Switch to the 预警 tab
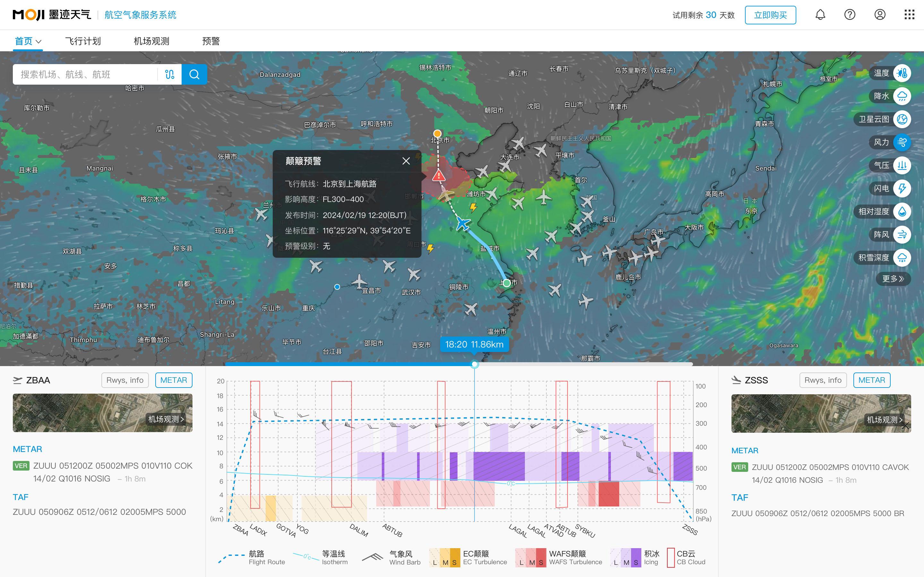Viewport: 924px width, 577px height. (211, 41)
